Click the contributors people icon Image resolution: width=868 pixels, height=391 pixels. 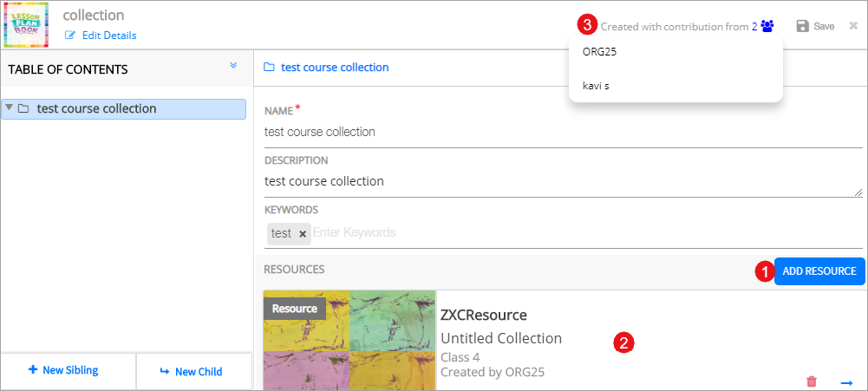tap(767, 27)
